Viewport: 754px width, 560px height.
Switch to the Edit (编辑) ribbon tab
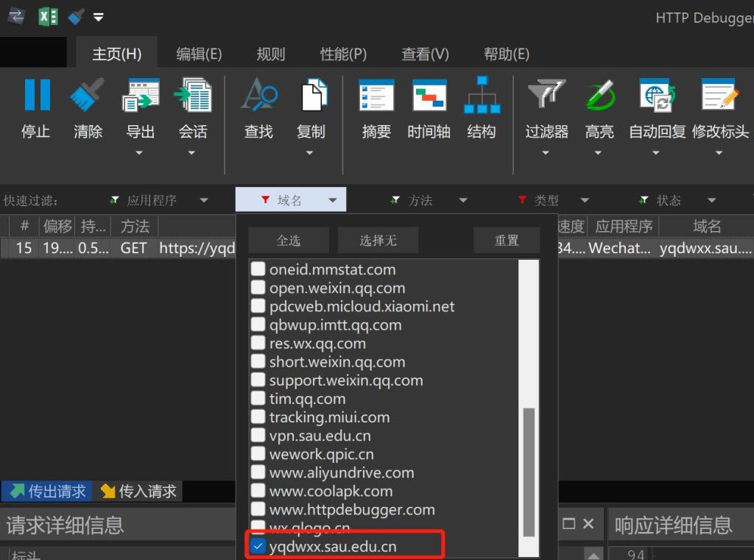pyautogui.click(x=199, y=54)
